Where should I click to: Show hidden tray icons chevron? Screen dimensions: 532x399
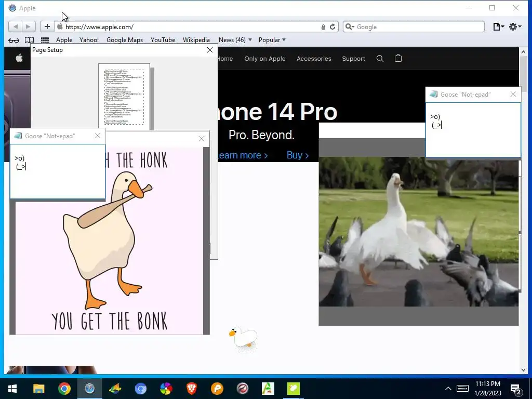pyautogui.click(x=448, y=389)
